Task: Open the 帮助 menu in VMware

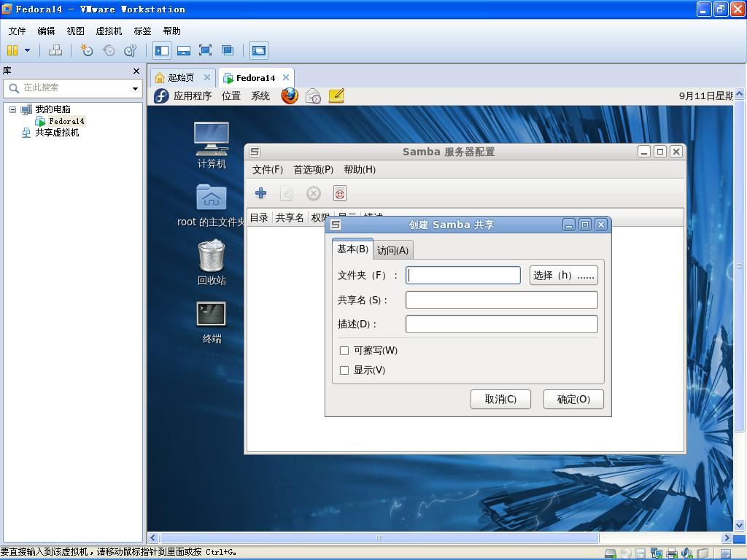Action: click(x=171, y=31)
